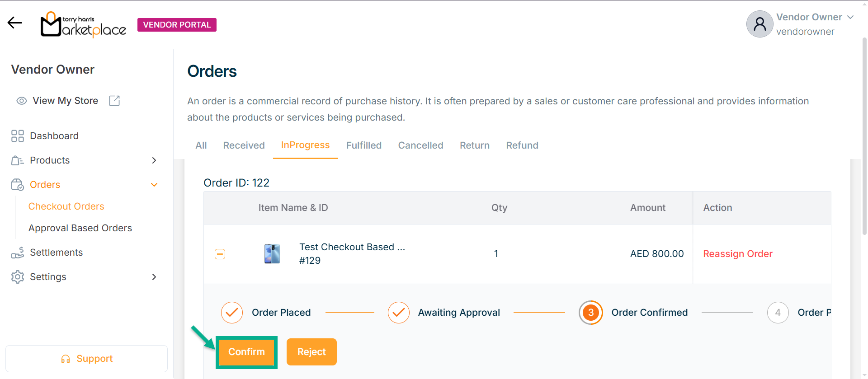Collapse the order item row toggle
Image resolution: width=868 pixels, height=379 pixels.
[x=220, y=254]
